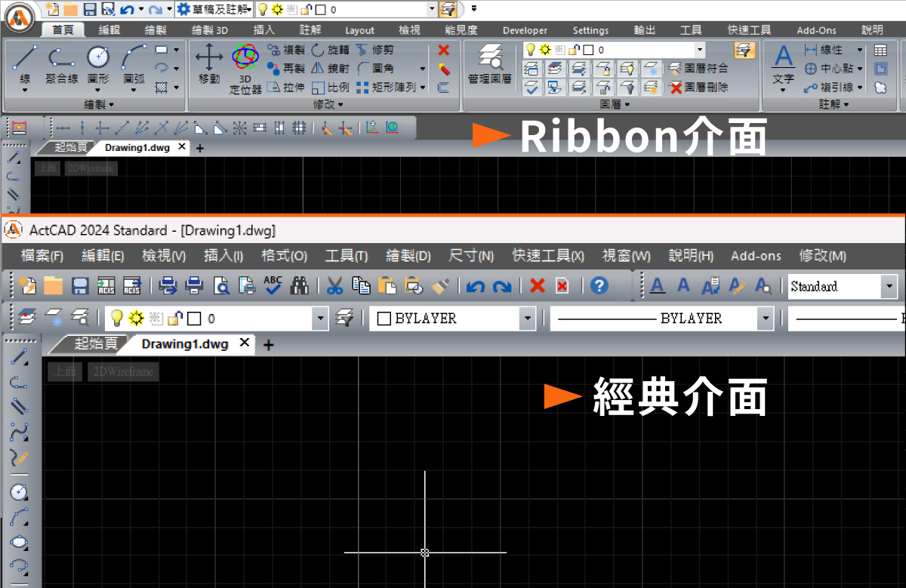Click the match properties brush icon in classic toolbar
Image resolution: width=906 pixels, height=588 pixels.
(x=440, y=285)
